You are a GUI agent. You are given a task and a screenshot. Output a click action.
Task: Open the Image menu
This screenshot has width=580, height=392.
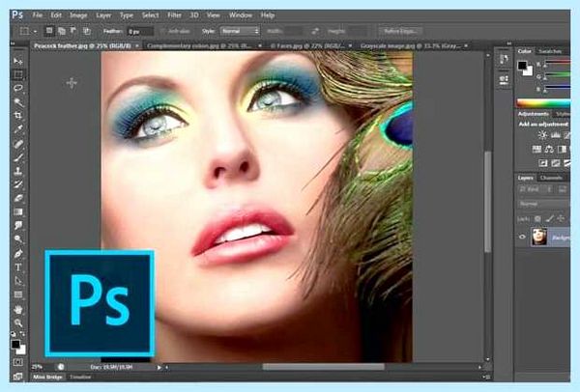[78, 15]
